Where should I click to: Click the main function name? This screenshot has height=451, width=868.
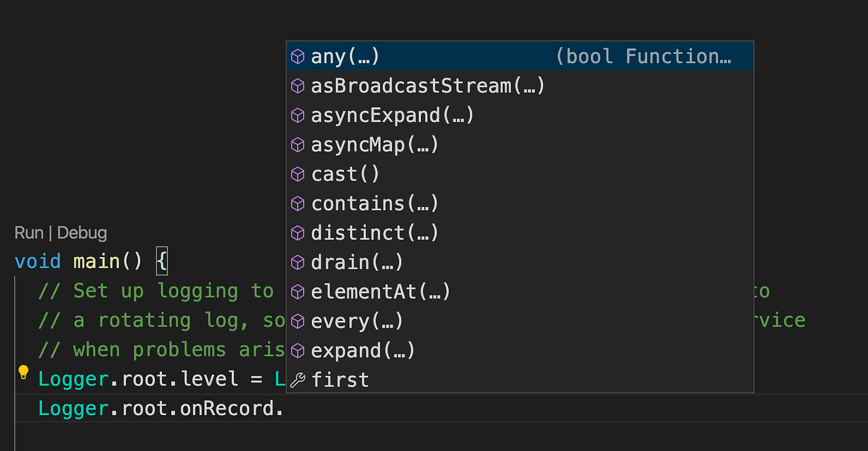(97, 261)
